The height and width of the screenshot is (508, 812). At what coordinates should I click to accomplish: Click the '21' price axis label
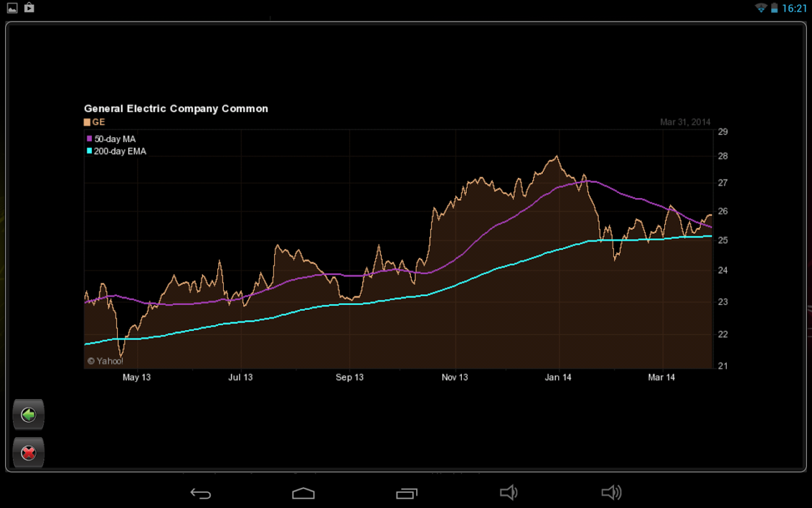[x=723, y=366]
